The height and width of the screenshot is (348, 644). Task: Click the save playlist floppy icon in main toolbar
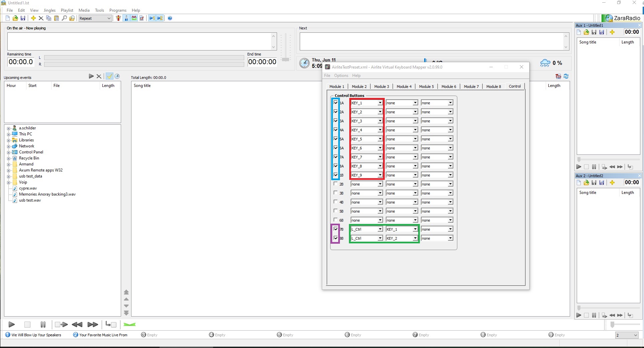[x=23, y=18]
